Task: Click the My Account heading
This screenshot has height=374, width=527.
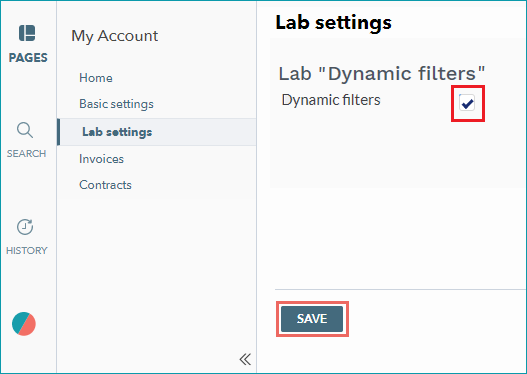Action: tap(115, 36)
